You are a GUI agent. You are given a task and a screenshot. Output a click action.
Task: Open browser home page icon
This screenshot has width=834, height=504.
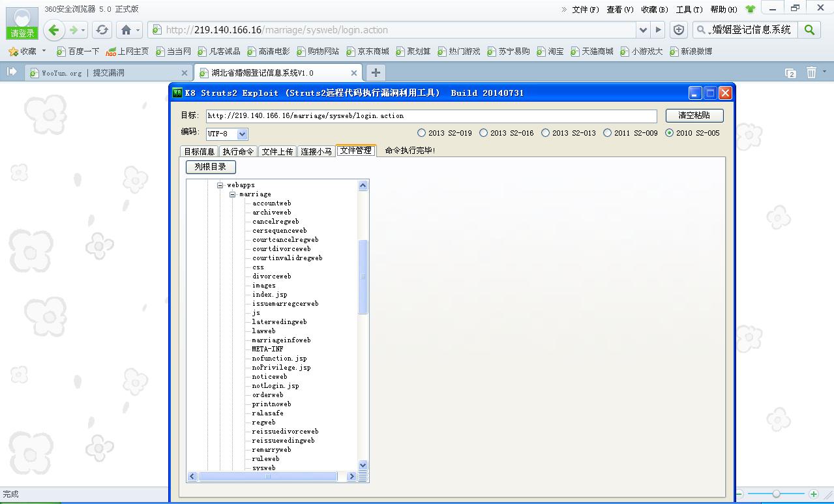[127, 30]
